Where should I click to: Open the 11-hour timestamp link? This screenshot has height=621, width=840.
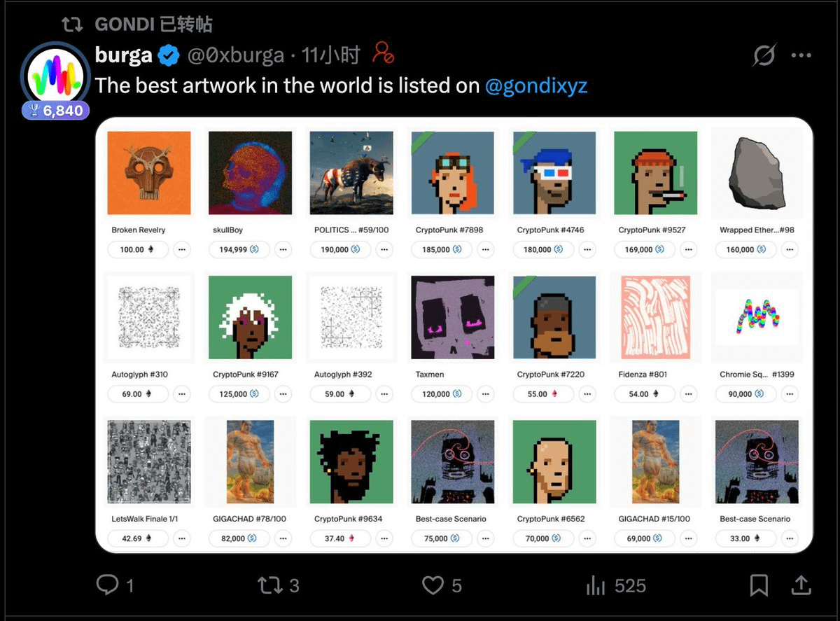(330, 55)
